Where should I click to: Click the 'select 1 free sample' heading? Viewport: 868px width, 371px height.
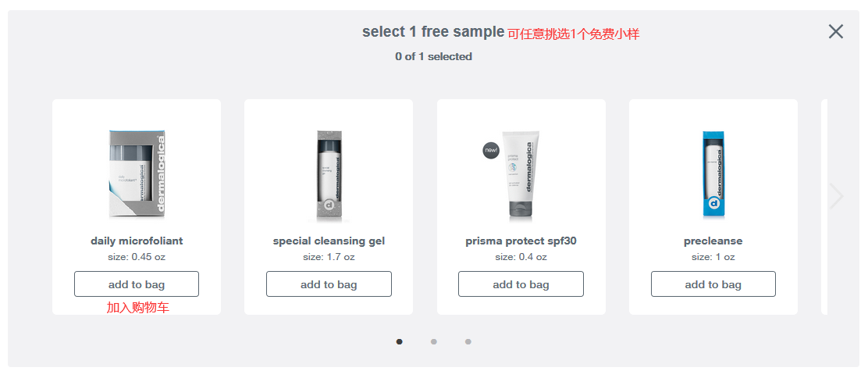433,32
